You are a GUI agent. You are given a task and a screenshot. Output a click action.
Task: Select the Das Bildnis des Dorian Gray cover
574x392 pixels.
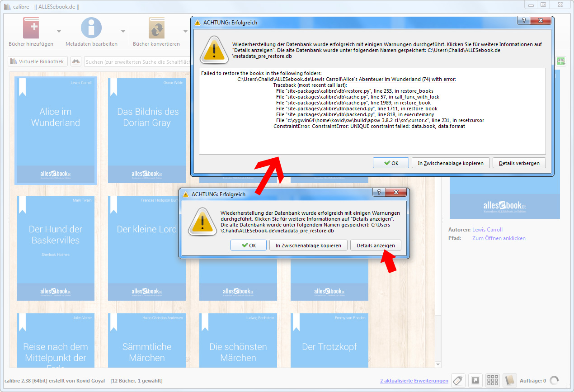tap(147, 130)
